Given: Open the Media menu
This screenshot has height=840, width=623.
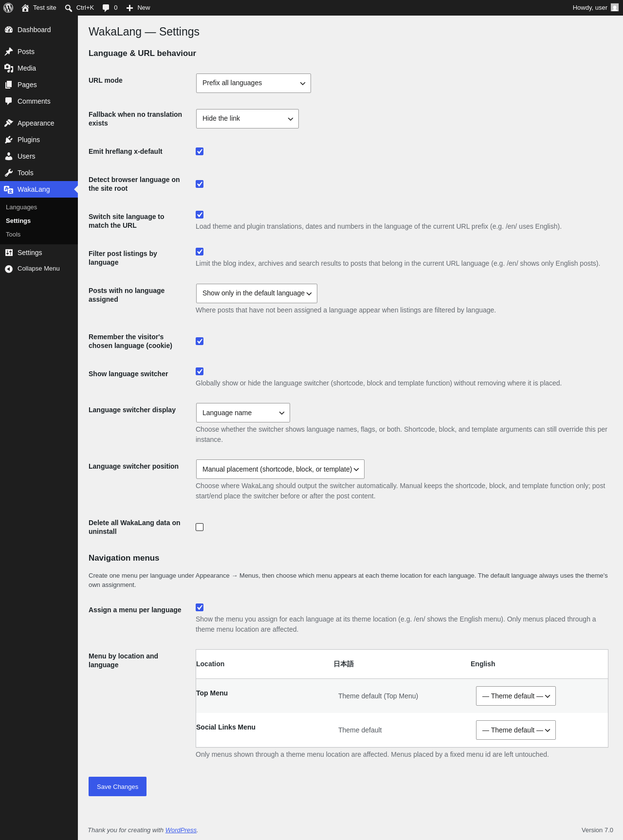Looking at the screenshot, I should click(39, 68).
